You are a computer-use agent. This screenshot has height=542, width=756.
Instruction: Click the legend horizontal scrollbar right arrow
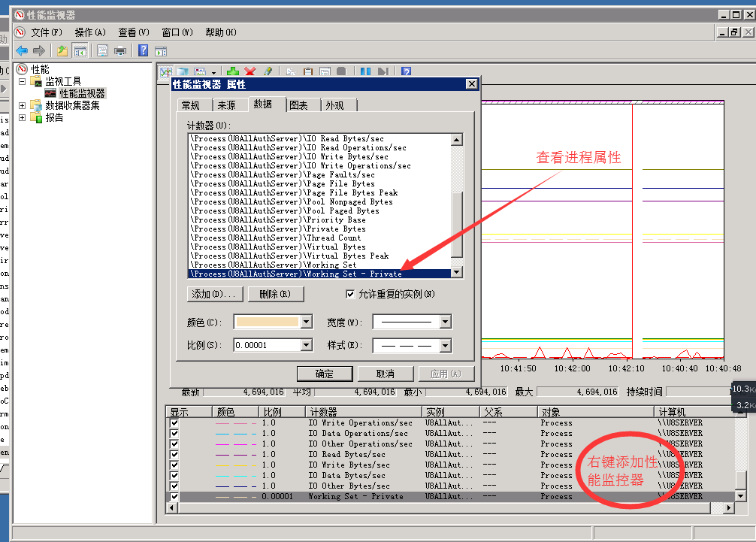(728, 507)
